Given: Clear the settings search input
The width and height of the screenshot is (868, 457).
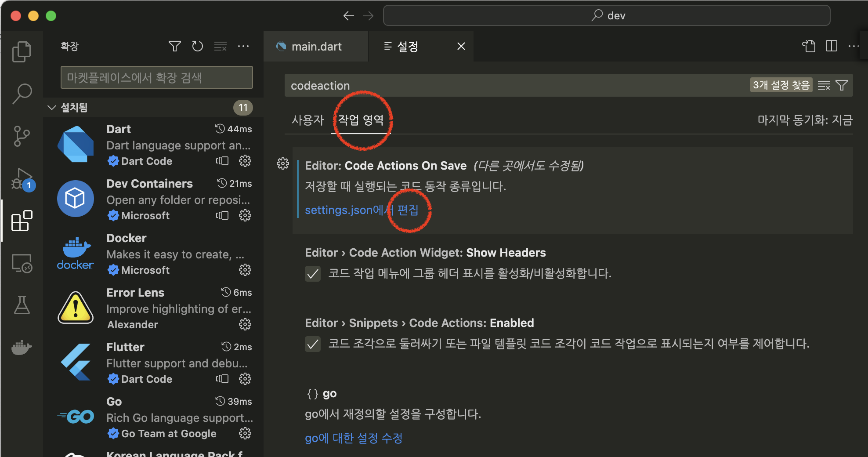Looking at the screenshot, I should 824,85.
